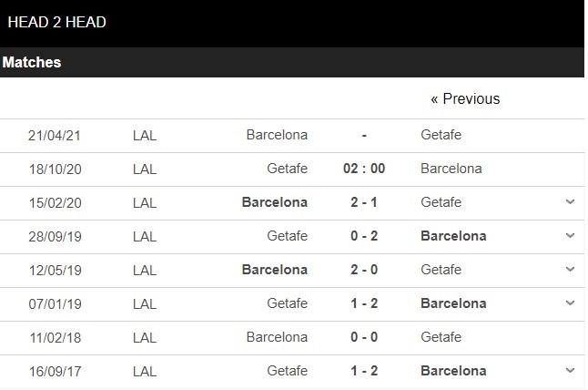
Task: Expand the 16/09/17 match chevron
Action: point(570,371)
